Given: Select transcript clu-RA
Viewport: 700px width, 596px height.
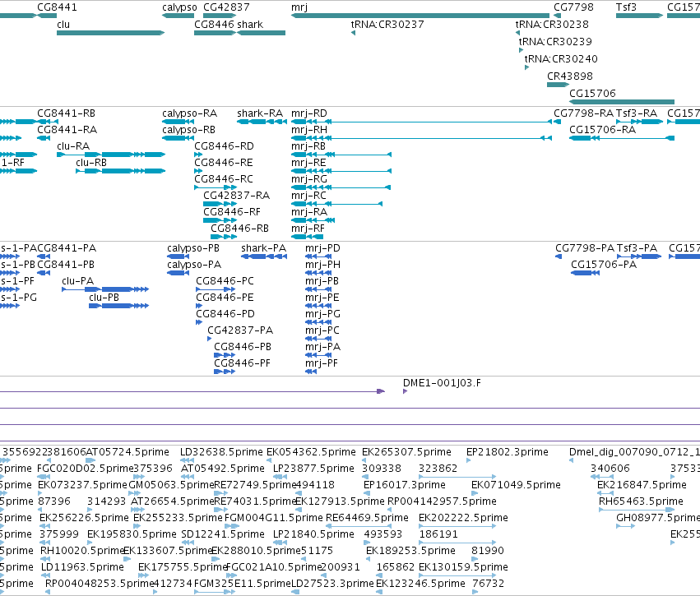Looking at the screenshot, I should coord(111,155).
